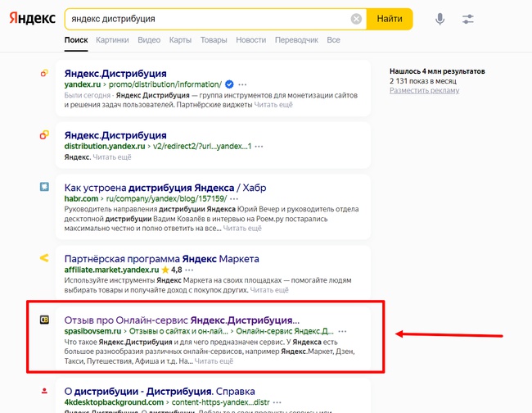Viewport: 532px width, 413px height.
Task: Open more options dots for spasibovsem.ru result
Action: point(343,331)
